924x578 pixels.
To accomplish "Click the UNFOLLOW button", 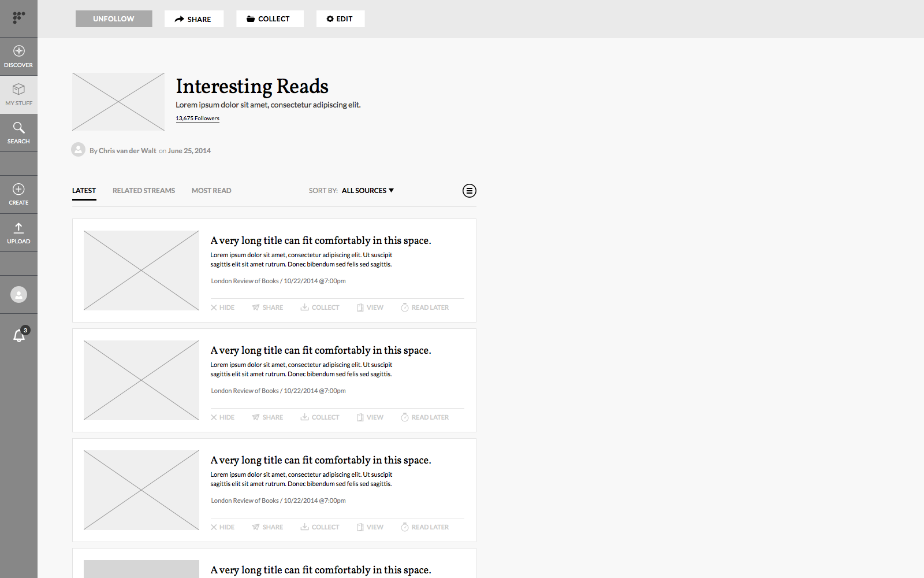I will click(x=114, y=18).
